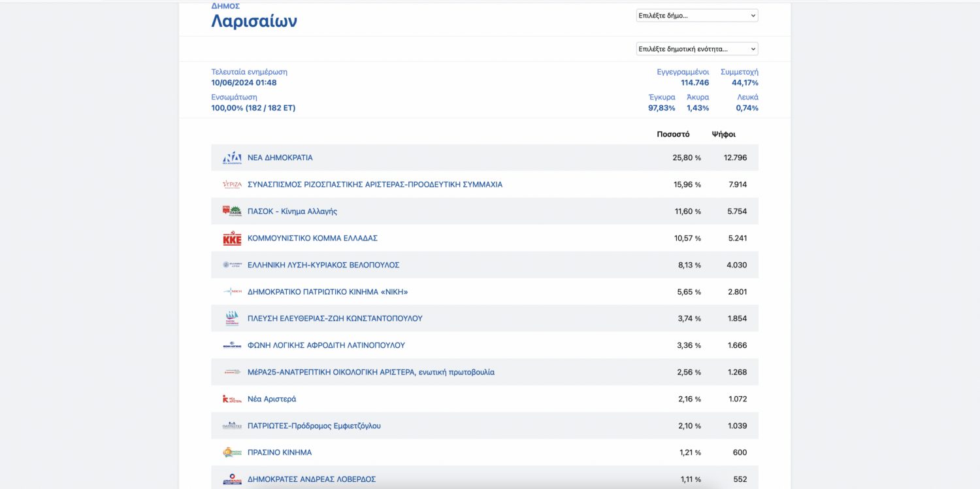Open ΦΩΝΗ ΛΟΓΙΚΗΣ ΑΦΡΟΔΙΤΗ ΛΑΤΙΝΟΠΟΥΛΟΥ link

(x=327, y=345)
